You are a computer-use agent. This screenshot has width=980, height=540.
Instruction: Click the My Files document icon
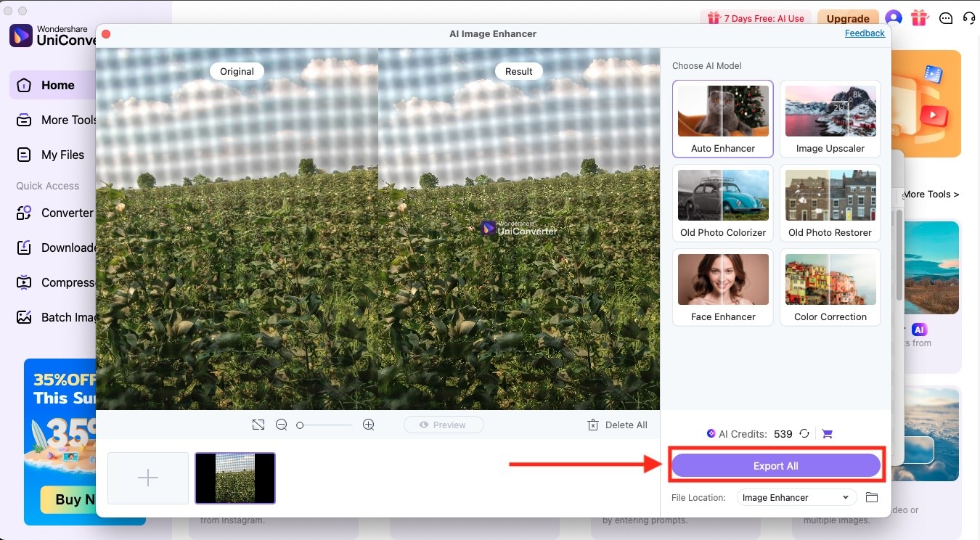24,155
